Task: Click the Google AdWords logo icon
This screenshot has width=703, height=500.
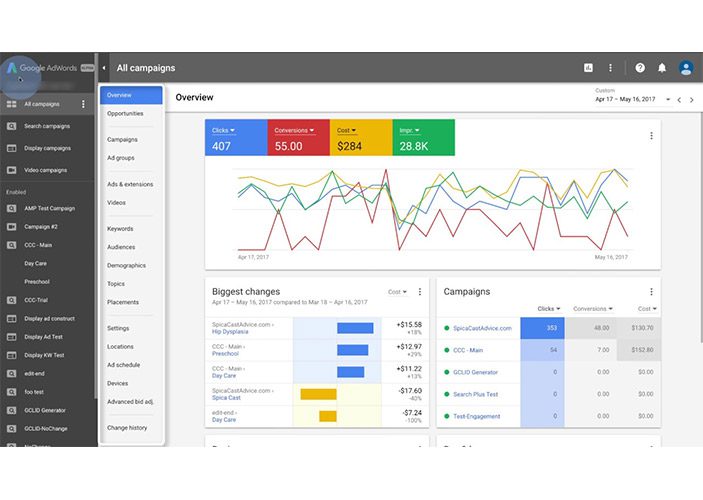Action: click(12, 68)
